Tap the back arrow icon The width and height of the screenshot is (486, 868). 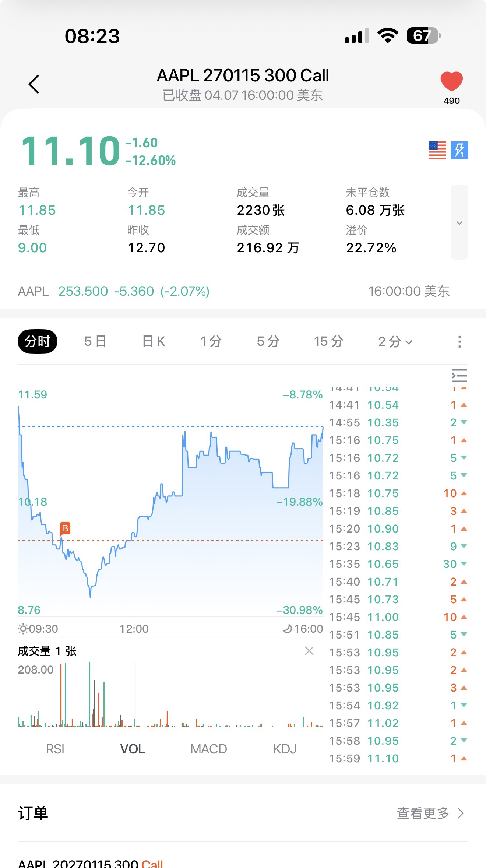34,84
